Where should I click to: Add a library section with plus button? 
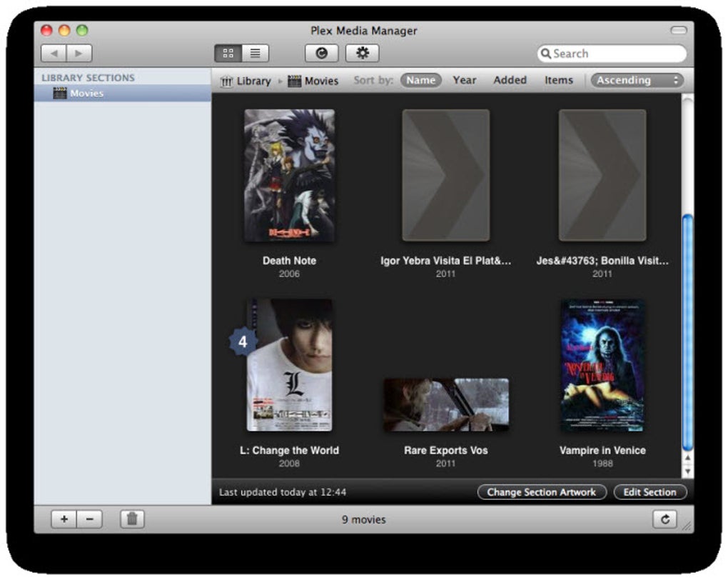pyautogui.click(x=64, y=519)
